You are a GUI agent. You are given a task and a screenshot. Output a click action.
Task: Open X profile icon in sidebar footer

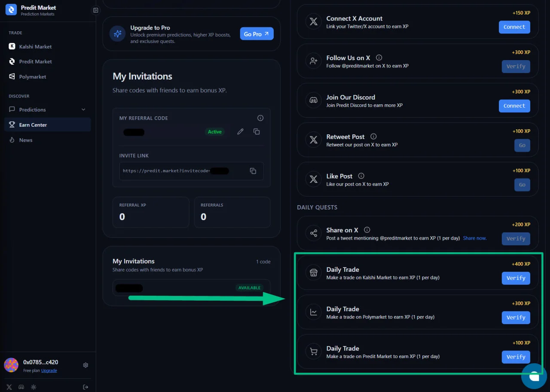tap(9, 387)
